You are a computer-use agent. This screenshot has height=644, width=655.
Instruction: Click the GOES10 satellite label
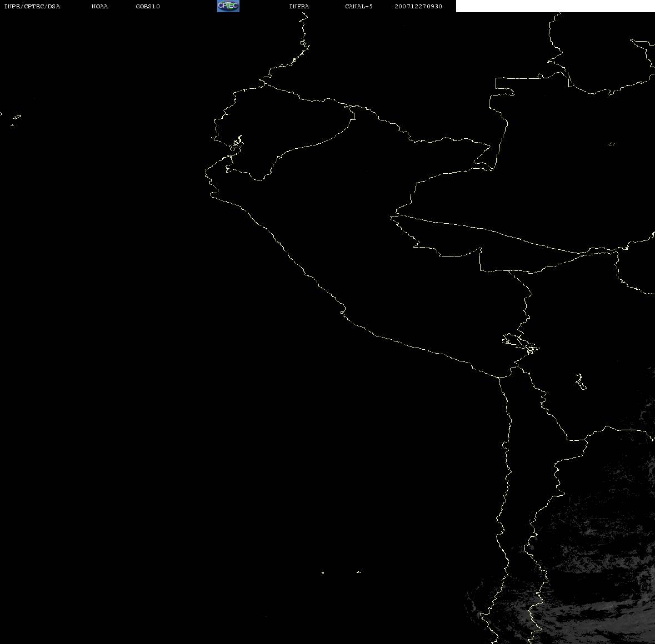pyautogui.click(x=148, y=7)
